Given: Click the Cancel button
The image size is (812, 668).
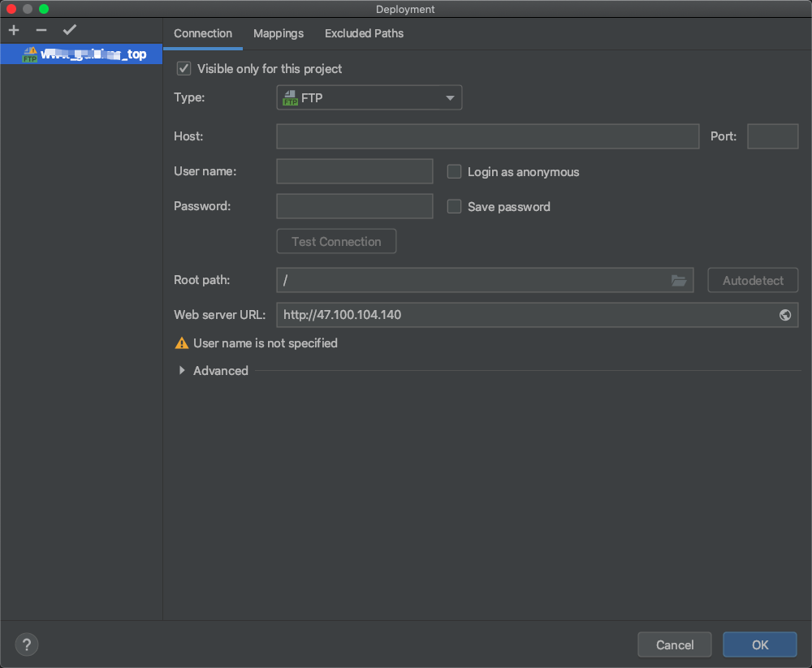Looking at the screenshot, I should coord(675,644).
